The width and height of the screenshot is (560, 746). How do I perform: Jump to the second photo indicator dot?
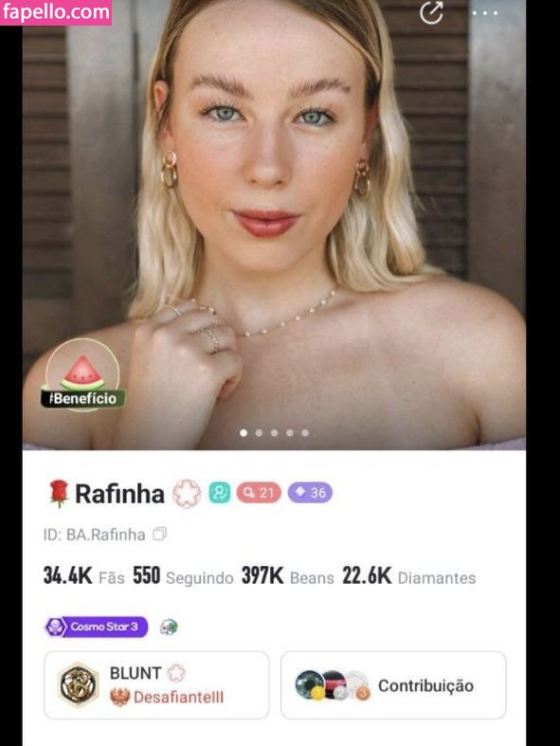point(259,433)
